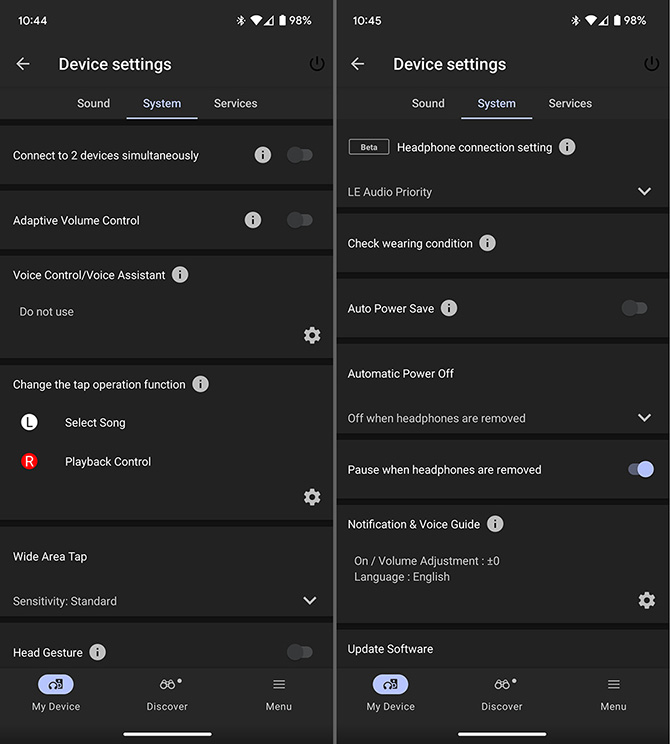Switch to Sound tab on left screen
This screenshot has width=670, height=744.
click(x=93, y=103)
